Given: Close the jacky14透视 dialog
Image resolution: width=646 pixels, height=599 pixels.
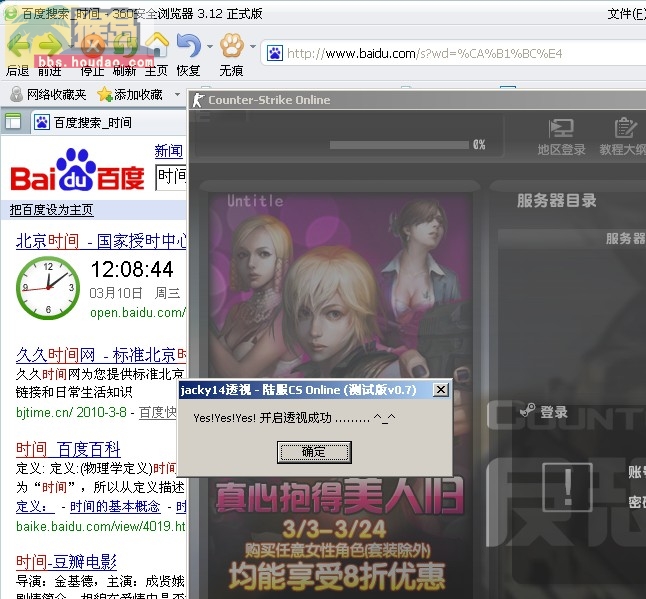Looking at the screenshot, I should [x=440, y=389].
